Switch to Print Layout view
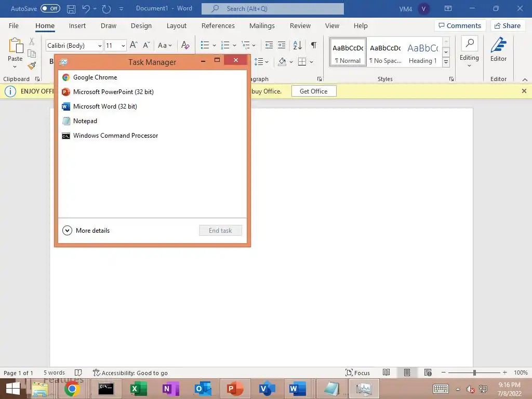Image resolution: width=532 pixels, height=399 pixels. [407, 372]
